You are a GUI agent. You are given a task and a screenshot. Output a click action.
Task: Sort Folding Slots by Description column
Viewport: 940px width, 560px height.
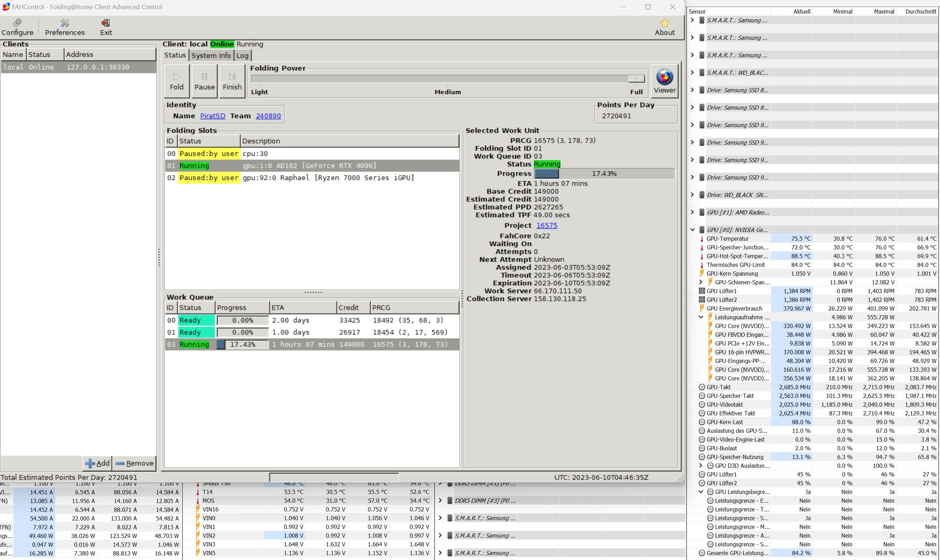(x=350, y=141)
